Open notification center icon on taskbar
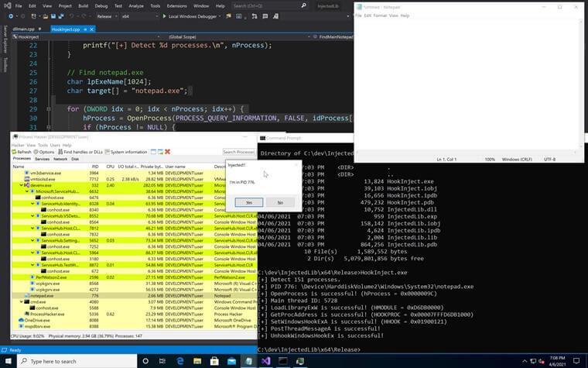This screenshot has width=588, height=368. pos(576,361)
